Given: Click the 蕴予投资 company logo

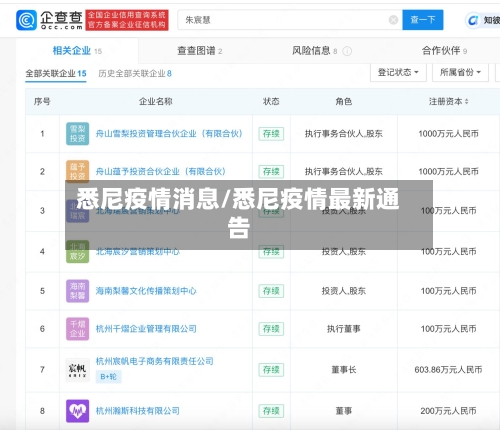Looking at the screenshot, I should 77,171.
